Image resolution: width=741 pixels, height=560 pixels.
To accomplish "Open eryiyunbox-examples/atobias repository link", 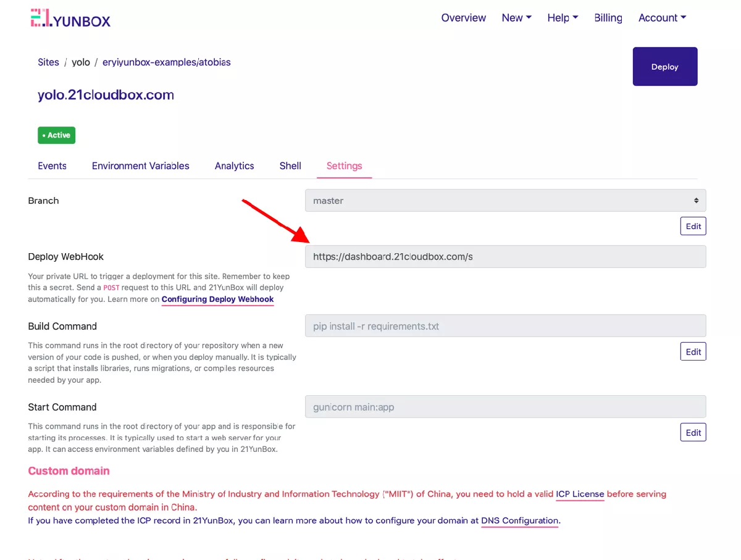I will [167, 62].
